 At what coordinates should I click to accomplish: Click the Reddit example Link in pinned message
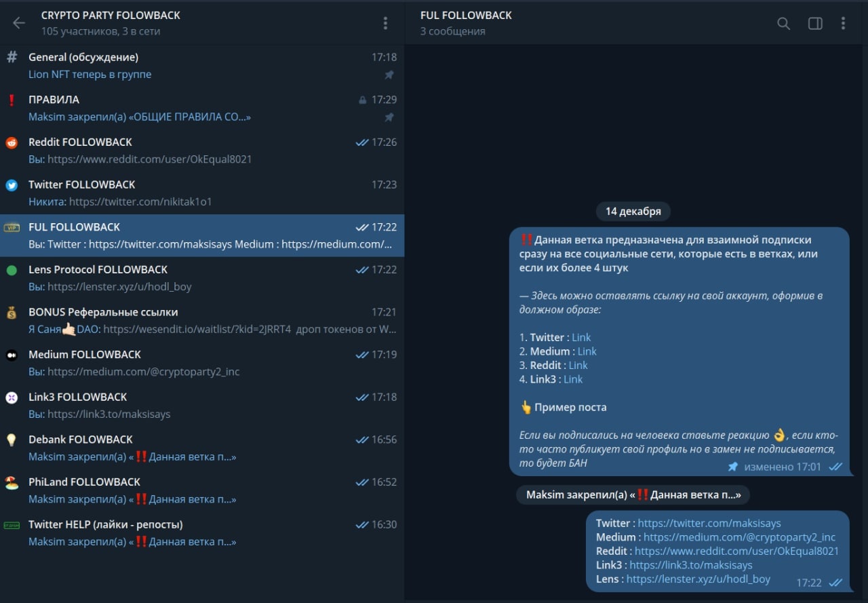578,366
